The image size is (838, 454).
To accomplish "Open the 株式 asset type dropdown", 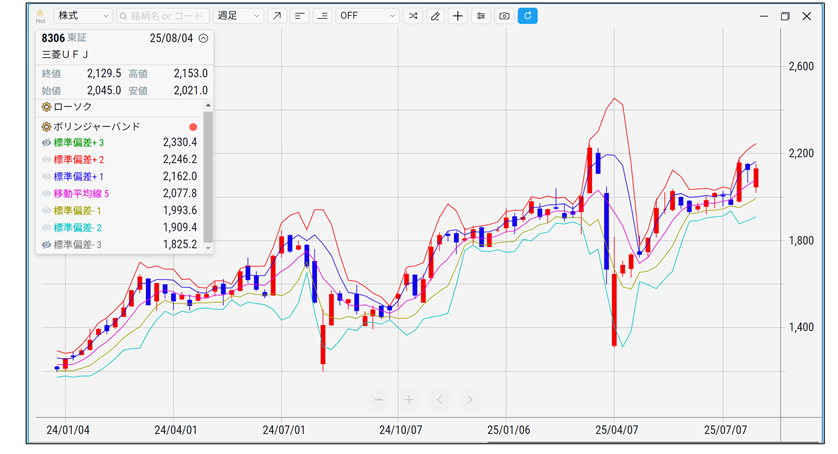I will pos(83,16).
